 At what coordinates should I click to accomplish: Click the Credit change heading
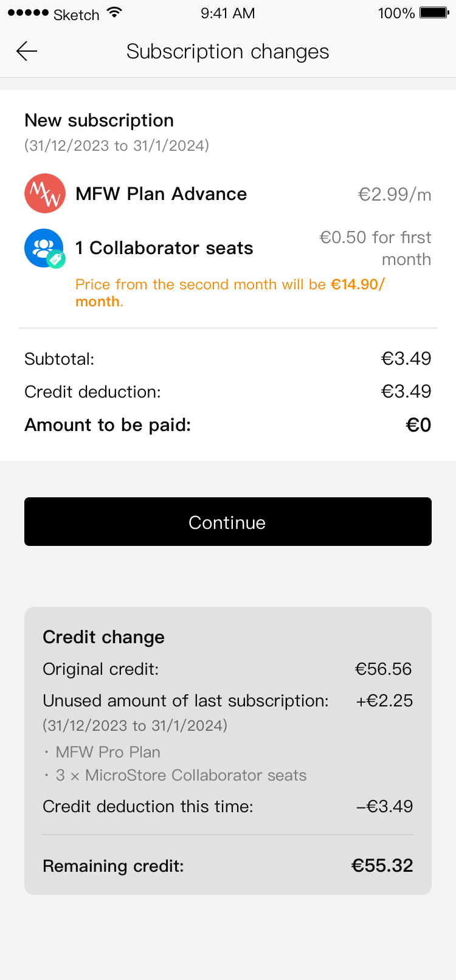coord(104,637)
